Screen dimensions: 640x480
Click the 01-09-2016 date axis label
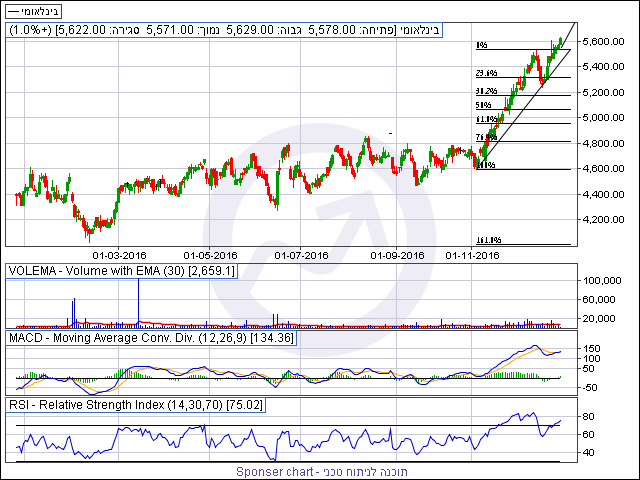[x=396, y=256]
